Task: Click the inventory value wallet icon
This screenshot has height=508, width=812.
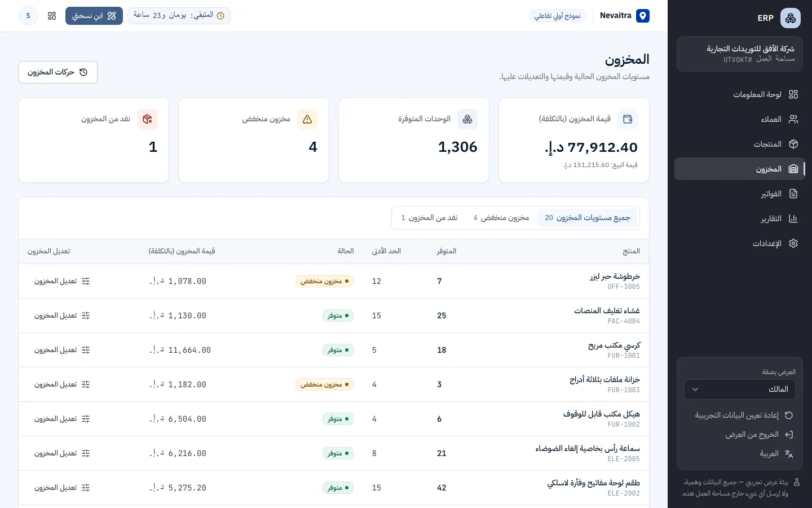Action: [628, 119]
